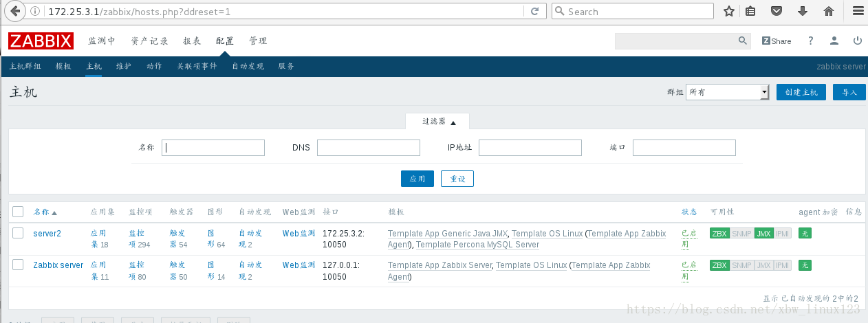Switch to the 自动发现 submenu tab

point(248,67)
